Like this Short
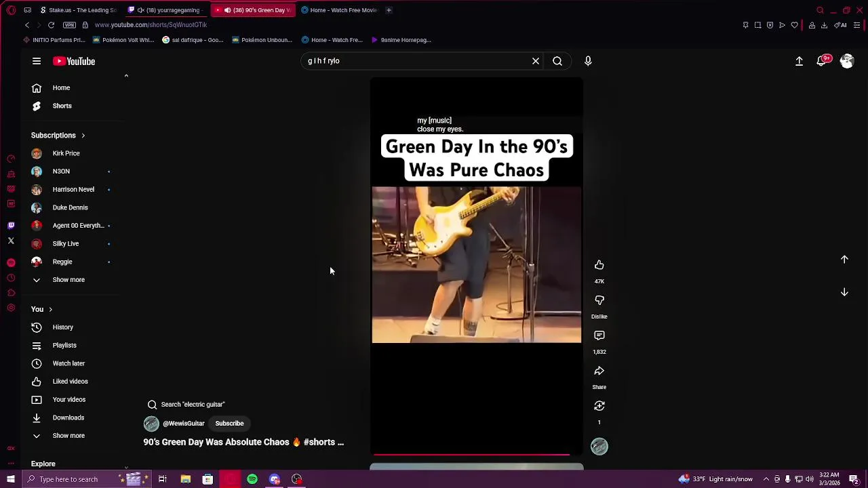The width and height of the screenshot is (868, 488). (x=599, y=265)
